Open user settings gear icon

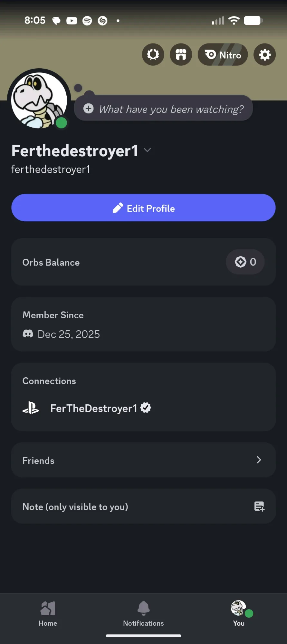pyautogui.click(x=264, y=54)
